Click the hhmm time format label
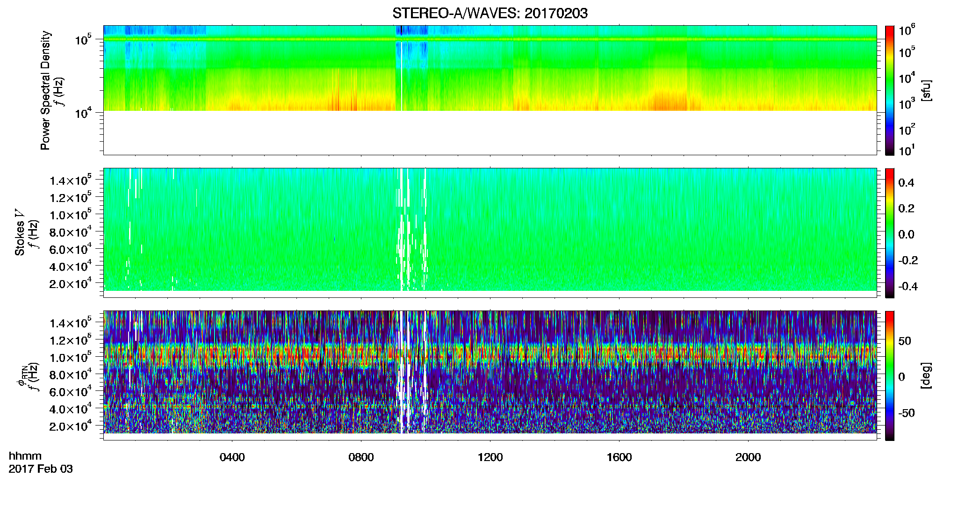The image size is (980, 505). point(25,456)
